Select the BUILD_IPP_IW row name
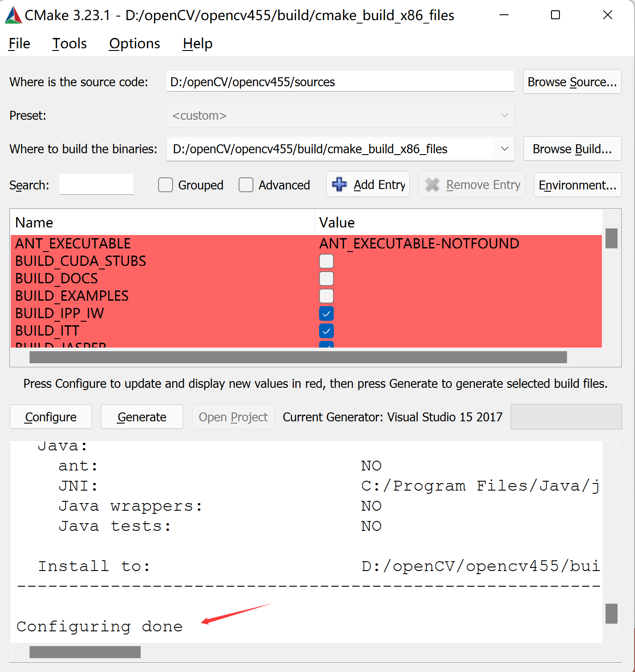This screenshot has width=635, height=672. 59,313
